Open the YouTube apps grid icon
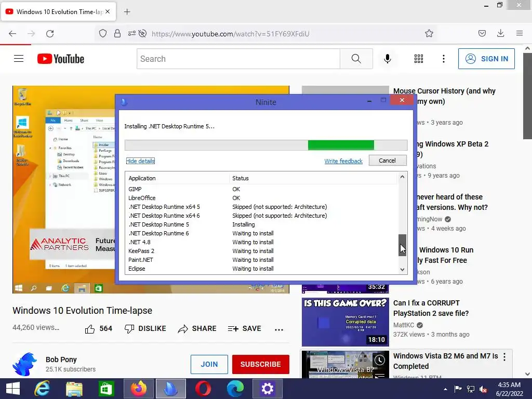 [419, 59]
